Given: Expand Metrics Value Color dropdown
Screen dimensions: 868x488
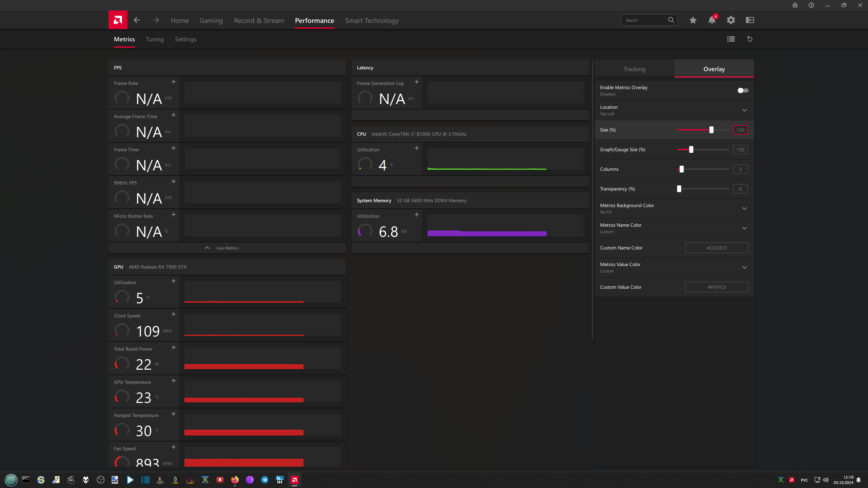Looking at the screenshot, I should [744, 268].
